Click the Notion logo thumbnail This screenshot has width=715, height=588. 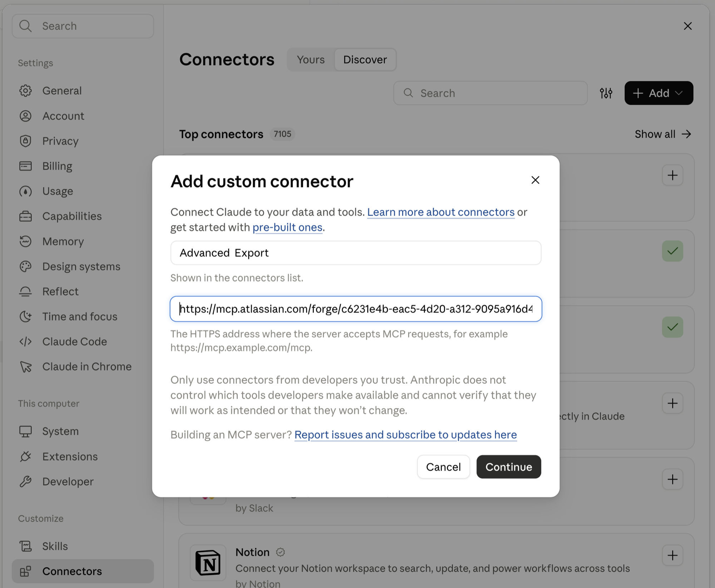click(208, 563)
